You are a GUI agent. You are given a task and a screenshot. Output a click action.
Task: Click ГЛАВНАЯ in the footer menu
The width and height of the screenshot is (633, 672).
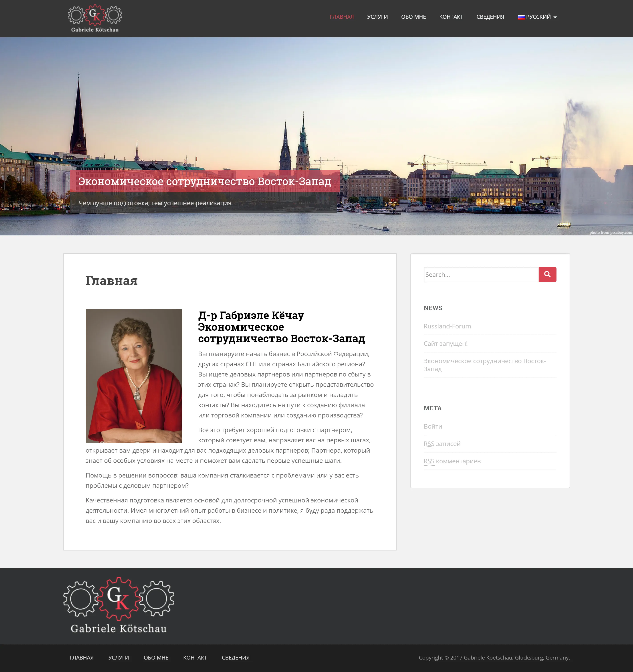[x=81, y=658]
